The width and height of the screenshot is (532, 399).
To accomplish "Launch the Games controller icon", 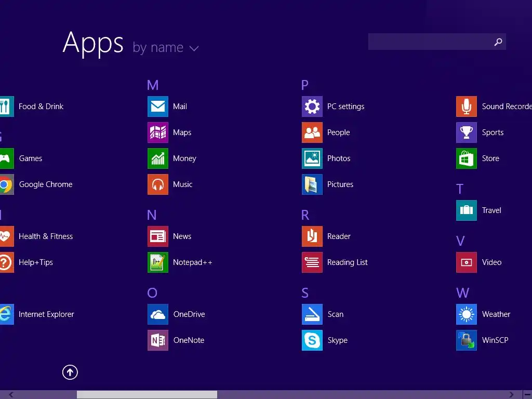I will pyautogui.click(x=7, y=158).
